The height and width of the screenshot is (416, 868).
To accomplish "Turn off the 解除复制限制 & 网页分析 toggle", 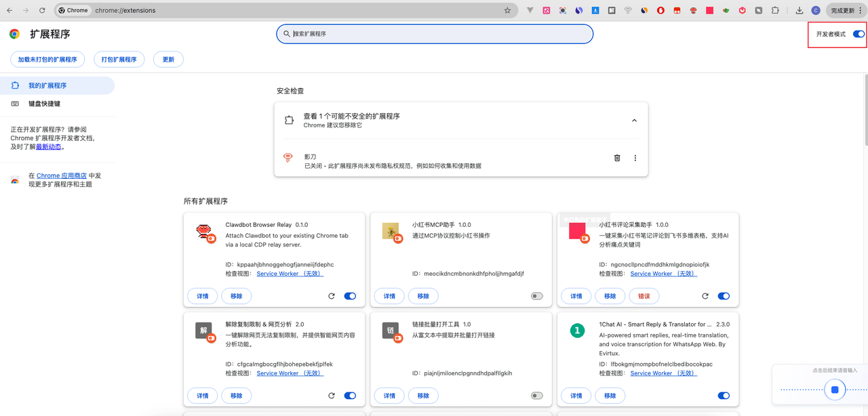I will coord(350,396).
